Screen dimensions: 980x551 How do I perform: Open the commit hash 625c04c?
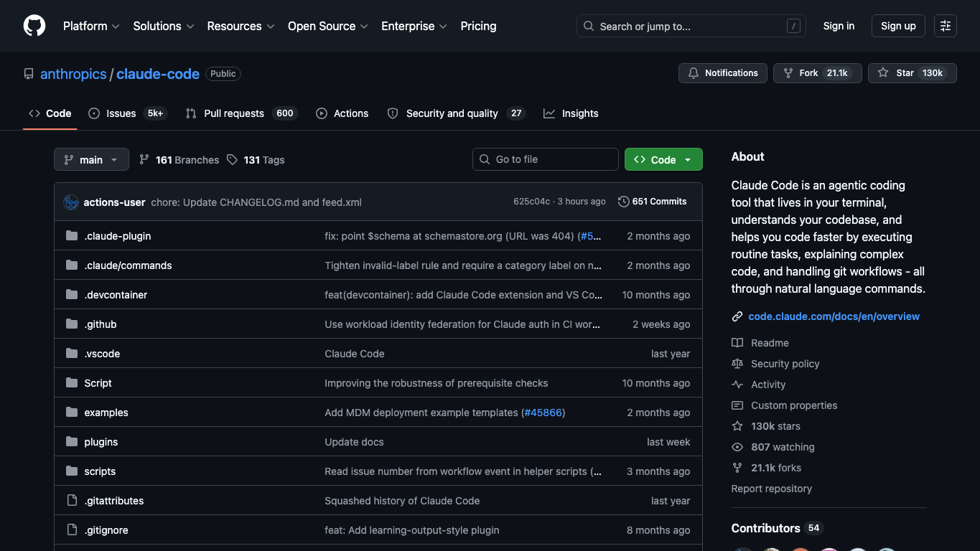(x=531, y=202)
